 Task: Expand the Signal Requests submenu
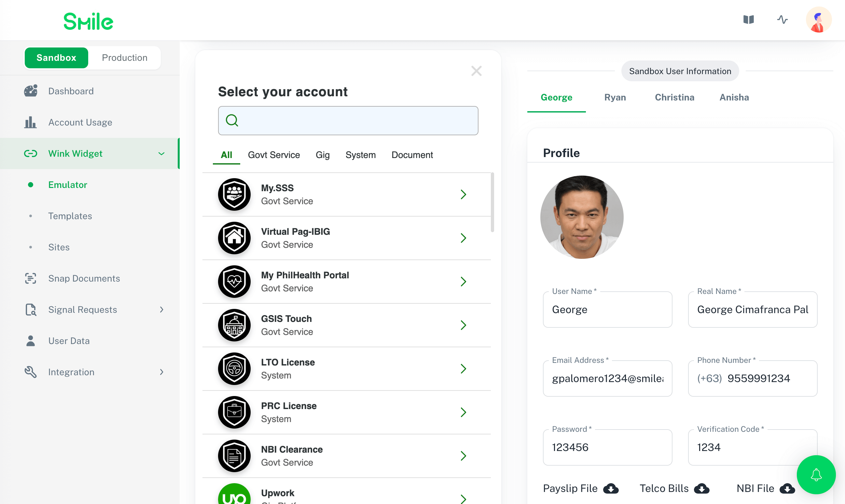[161, 310]
